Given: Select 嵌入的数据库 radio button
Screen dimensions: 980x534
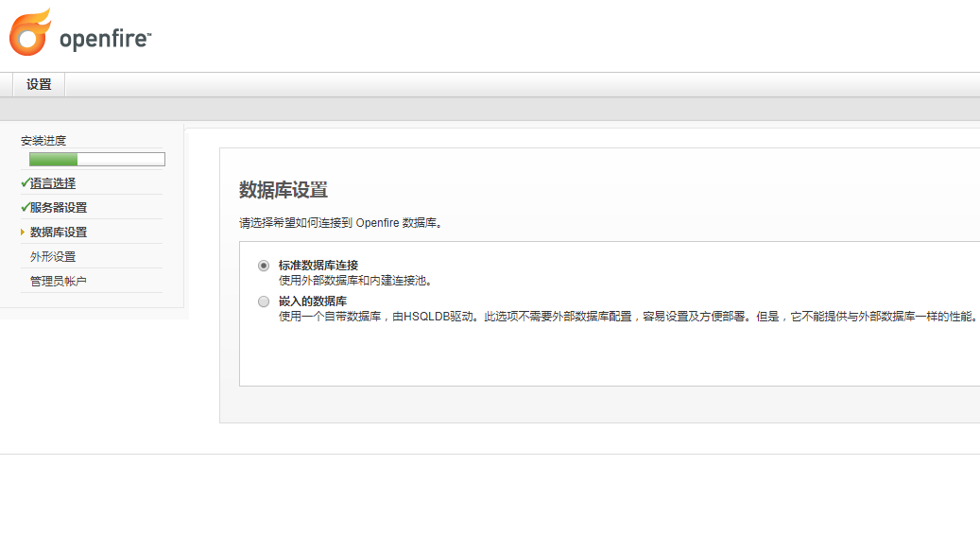Looking at the screenshot, I should 264,301.
